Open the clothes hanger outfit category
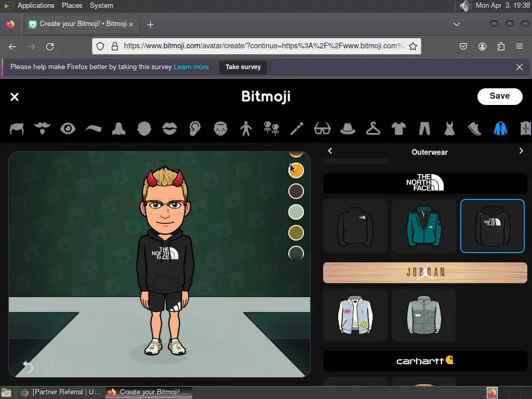 (373, 129)
